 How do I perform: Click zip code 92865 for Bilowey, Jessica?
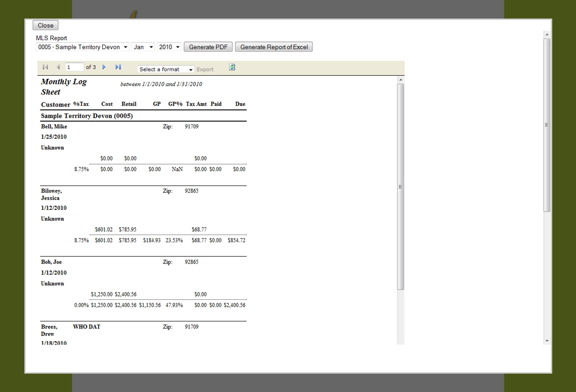coord(192,191)
